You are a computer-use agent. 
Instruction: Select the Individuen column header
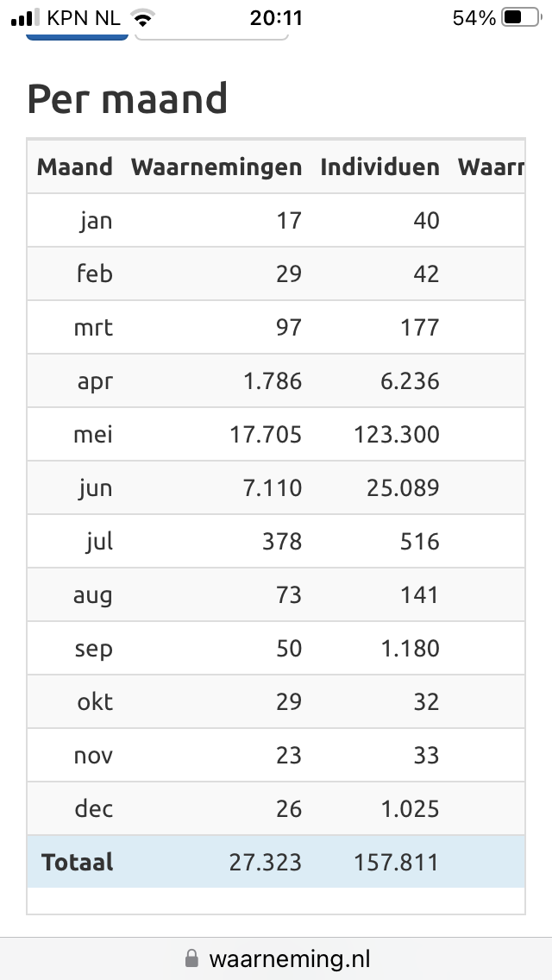click(380, 166)
